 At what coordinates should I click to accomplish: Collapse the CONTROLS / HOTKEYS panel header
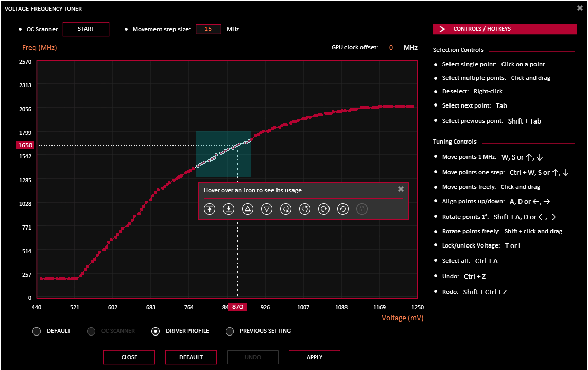coord(505,29)
